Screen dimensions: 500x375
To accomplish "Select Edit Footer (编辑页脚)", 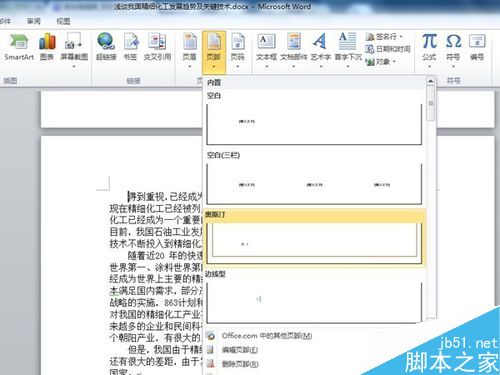I will click(240, 350).
